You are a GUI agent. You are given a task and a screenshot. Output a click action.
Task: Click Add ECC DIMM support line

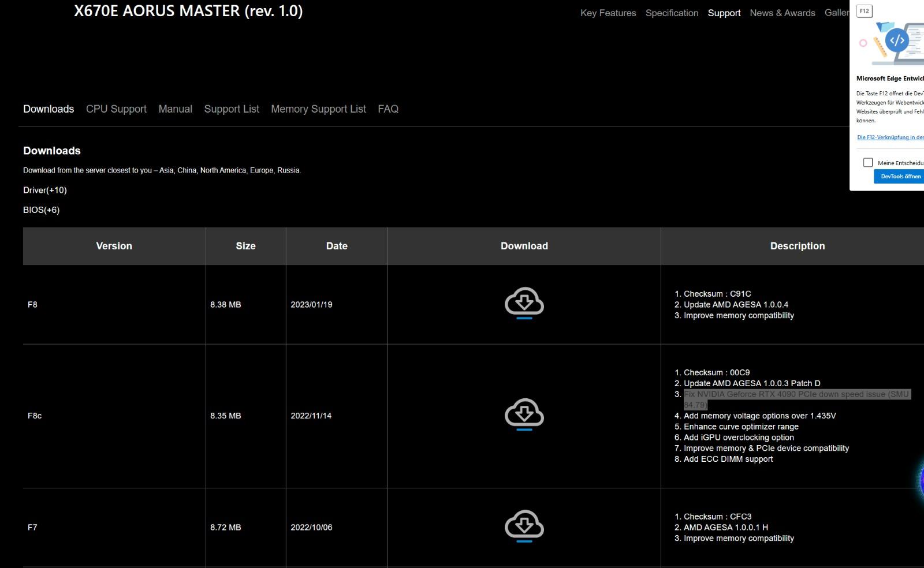[x=728, y=459]
